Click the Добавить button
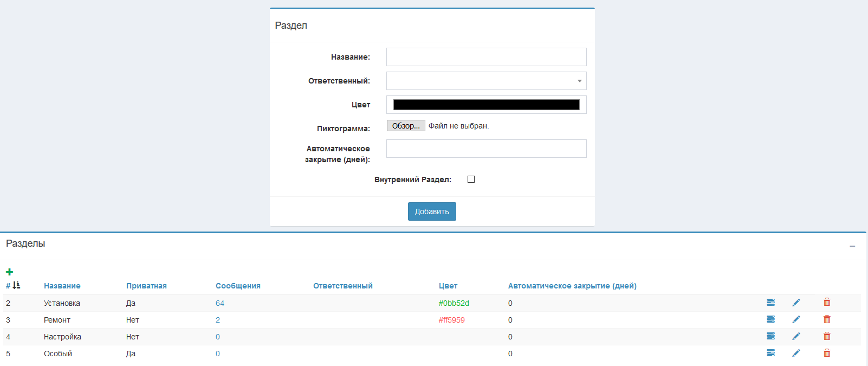 (x=432, y=211)
